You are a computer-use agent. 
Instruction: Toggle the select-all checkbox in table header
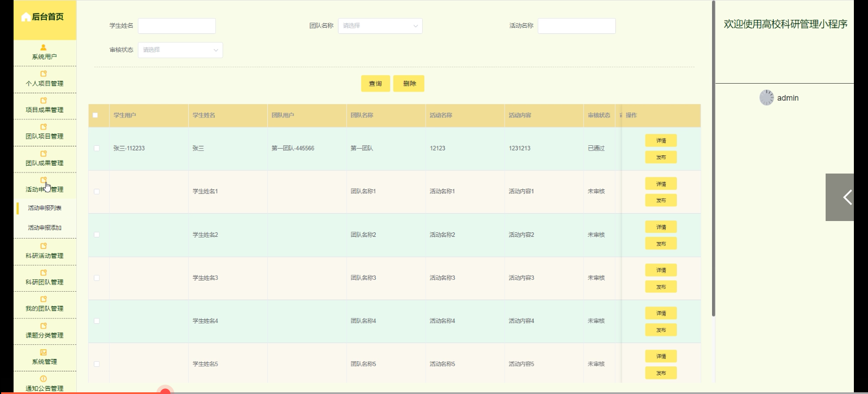click(96, 115)
